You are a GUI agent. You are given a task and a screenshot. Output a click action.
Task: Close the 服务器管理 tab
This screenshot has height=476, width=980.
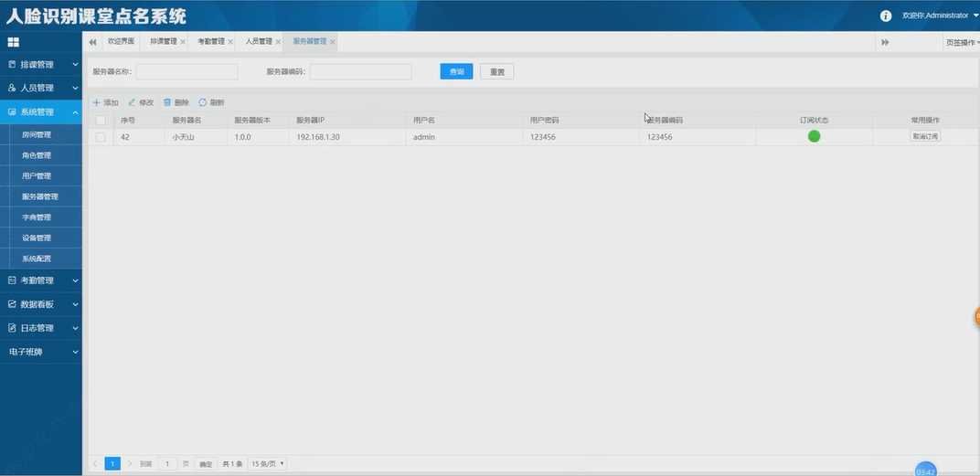point(333,42)
